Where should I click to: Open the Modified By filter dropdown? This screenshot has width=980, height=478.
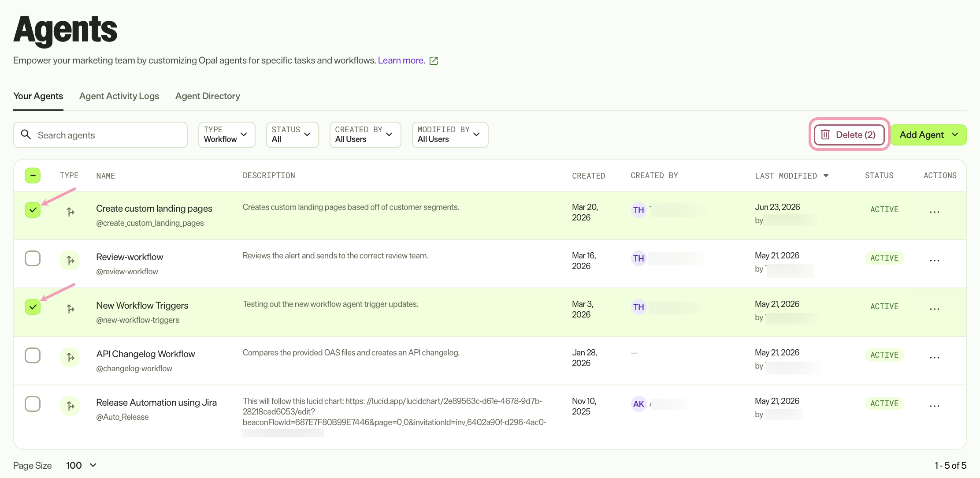click(x=450, y=135)
